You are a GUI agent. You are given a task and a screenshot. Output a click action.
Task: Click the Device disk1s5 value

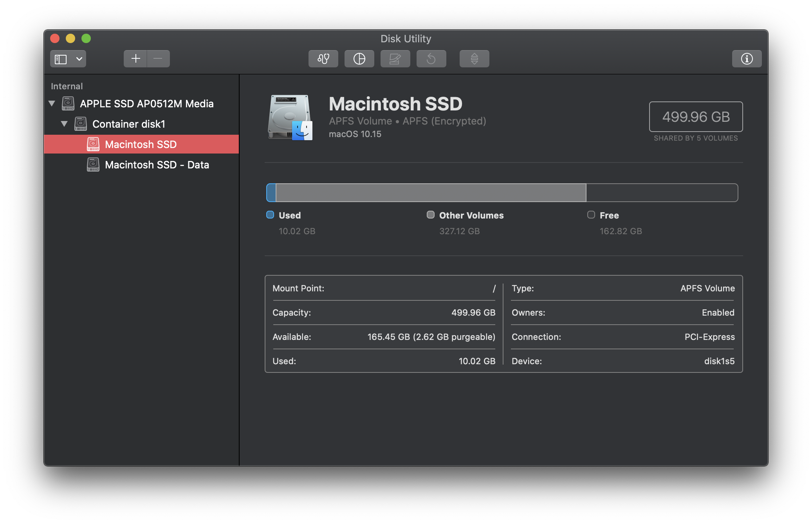[719, 361]
